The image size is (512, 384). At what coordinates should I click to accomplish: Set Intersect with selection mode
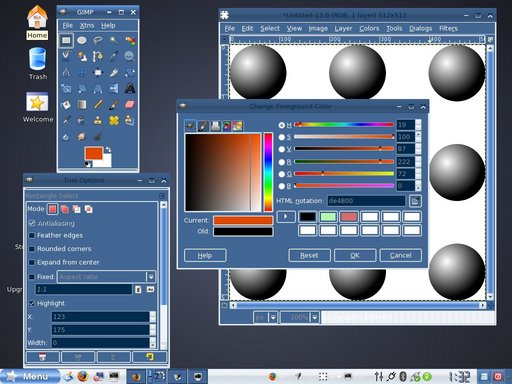[x=88, y=209]
